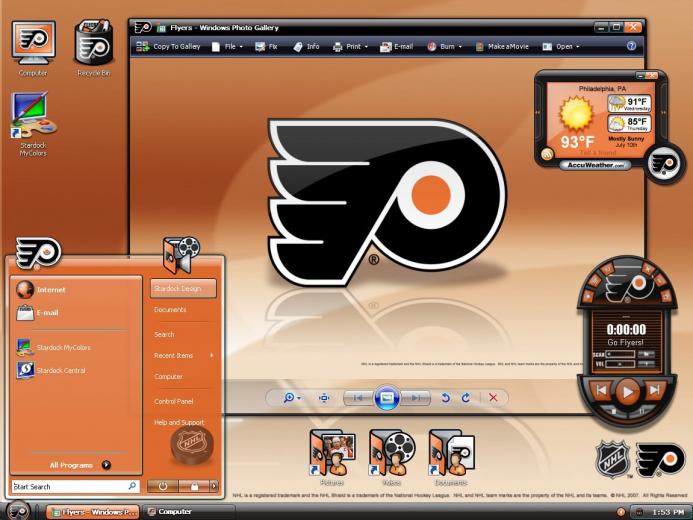Click the play button on Flyers media player
The width and height of the screenshot is (693, 520).
click(628, 391)
